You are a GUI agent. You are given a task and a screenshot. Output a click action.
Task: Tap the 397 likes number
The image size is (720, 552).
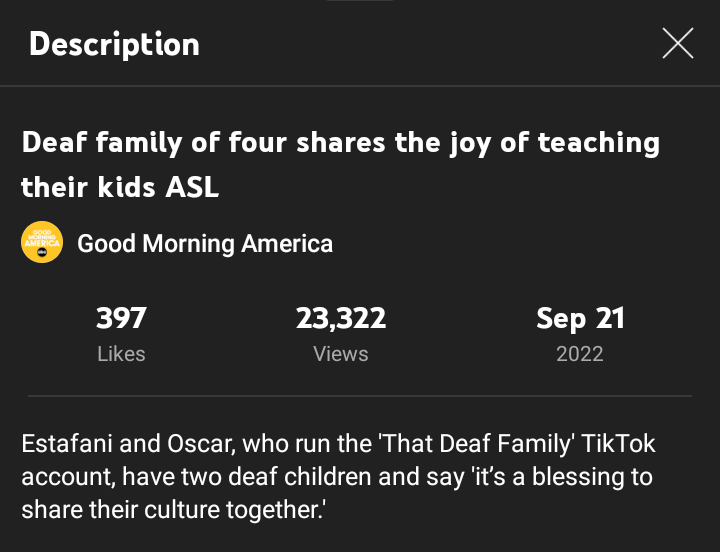(121, 319)
